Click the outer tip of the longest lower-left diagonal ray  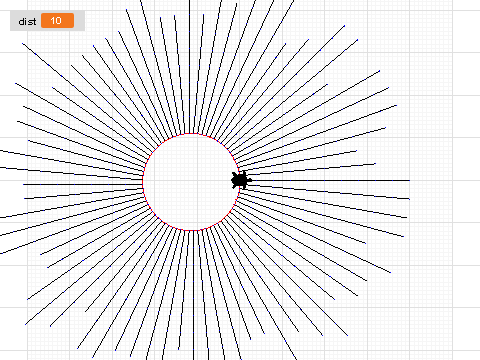point(26,324)
